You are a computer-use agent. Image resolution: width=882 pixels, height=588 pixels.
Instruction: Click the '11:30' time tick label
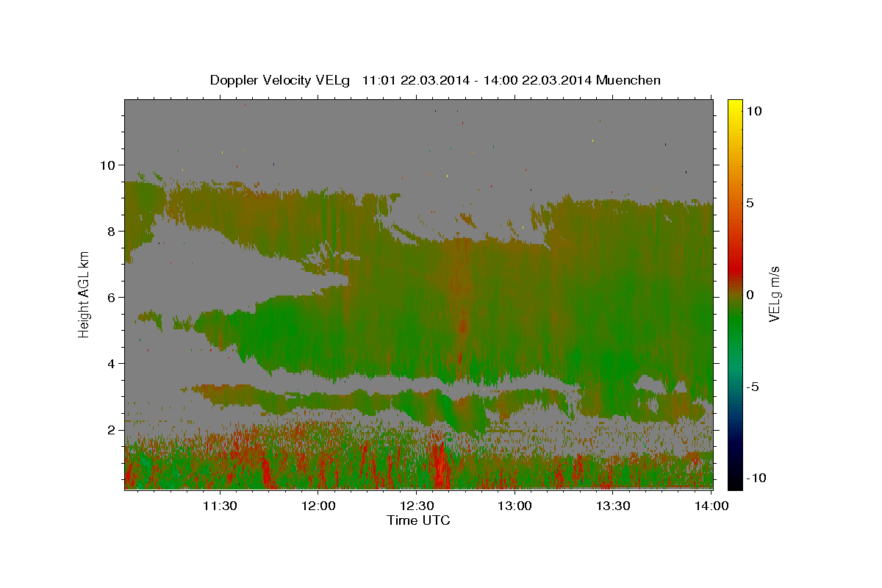pyautogui.click(x=219, y=506)
